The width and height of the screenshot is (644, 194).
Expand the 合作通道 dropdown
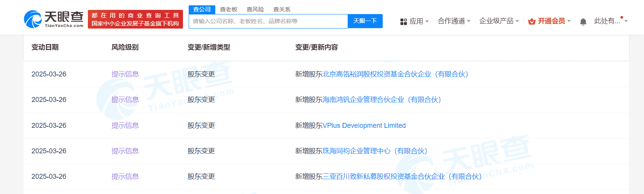[454, 21]
